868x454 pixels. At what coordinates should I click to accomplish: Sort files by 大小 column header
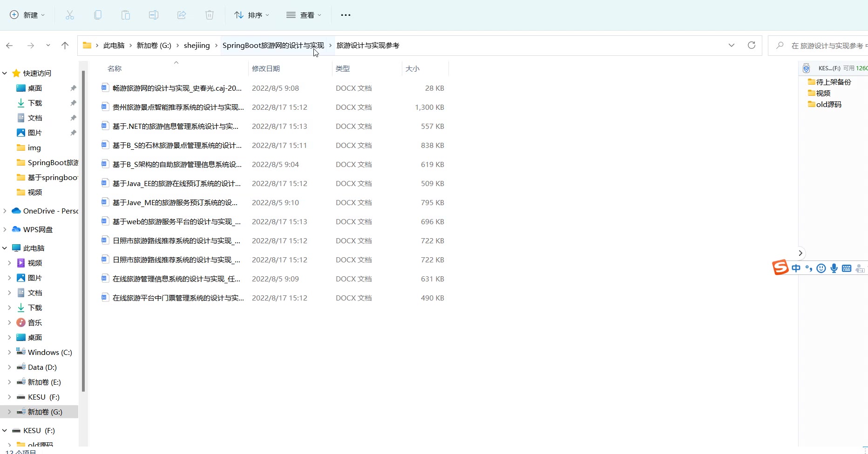[x=413, y=68]
